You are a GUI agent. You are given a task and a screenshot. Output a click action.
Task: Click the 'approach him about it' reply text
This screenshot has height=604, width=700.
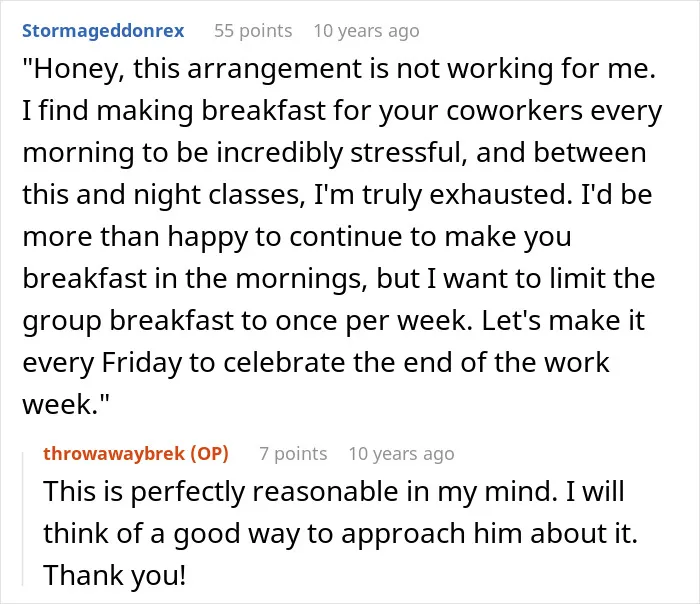click(x=489, y=534)
